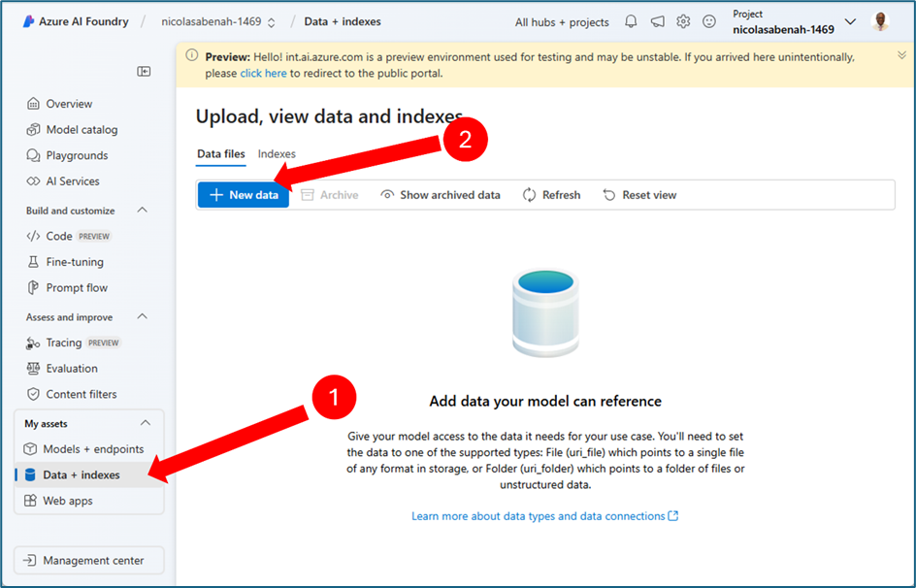Click the Model catalog icon
The image size is (916, 588).
click(33, 130)
